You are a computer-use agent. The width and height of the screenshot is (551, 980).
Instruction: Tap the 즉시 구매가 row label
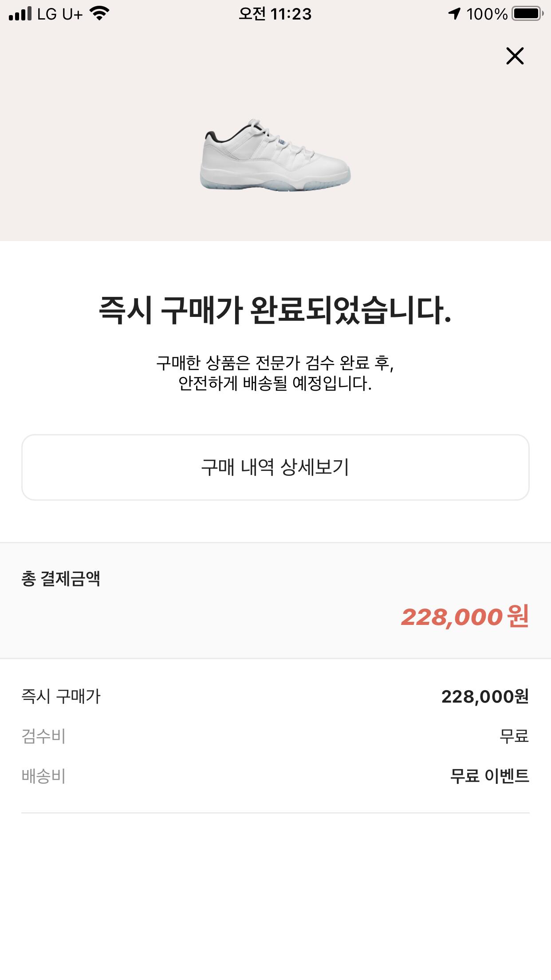[61, 696]
